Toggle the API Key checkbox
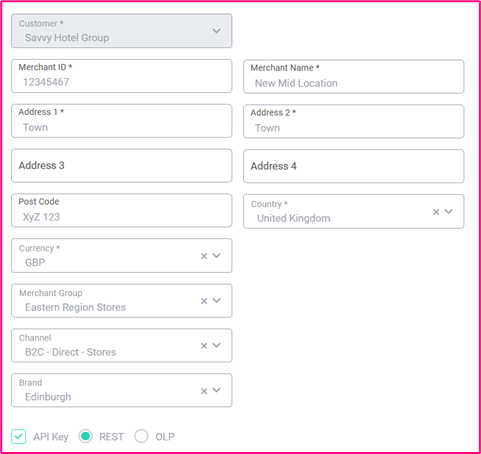Viewport: 481px width, 454px height. [18, 436]
